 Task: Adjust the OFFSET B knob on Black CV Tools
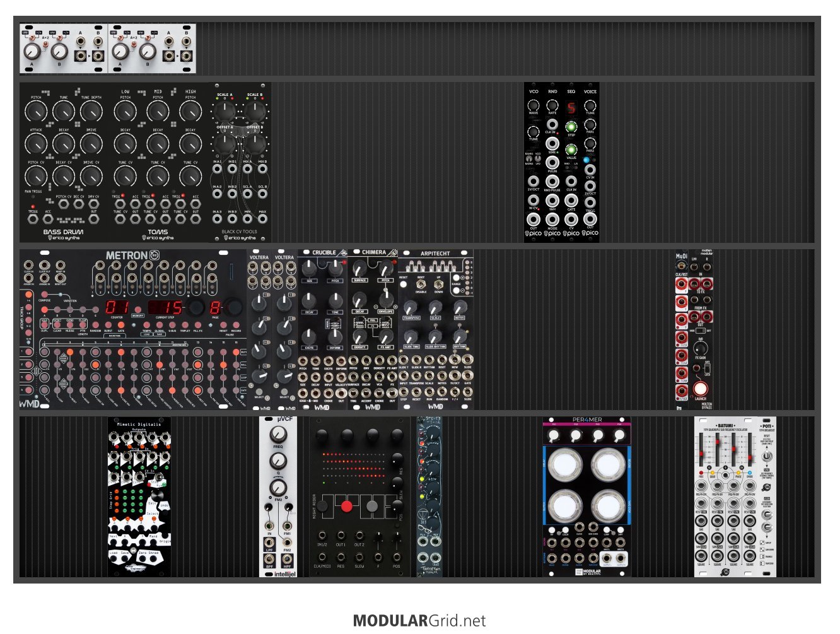point(255,144)
